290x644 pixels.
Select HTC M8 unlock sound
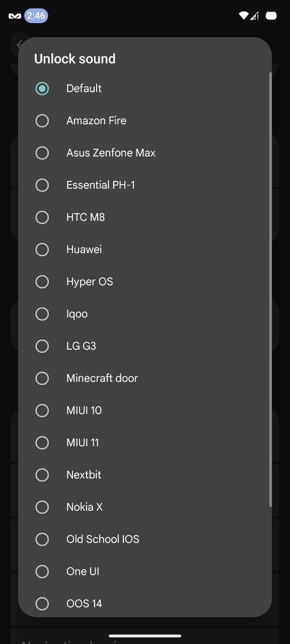pos(145,217)
